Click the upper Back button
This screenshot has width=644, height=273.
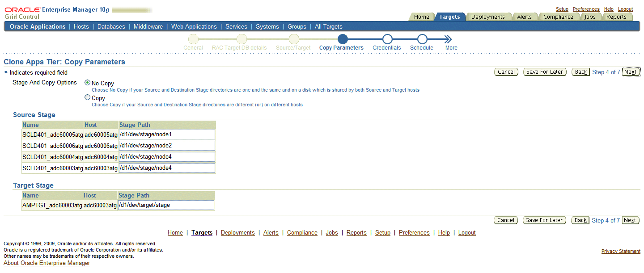581,72
